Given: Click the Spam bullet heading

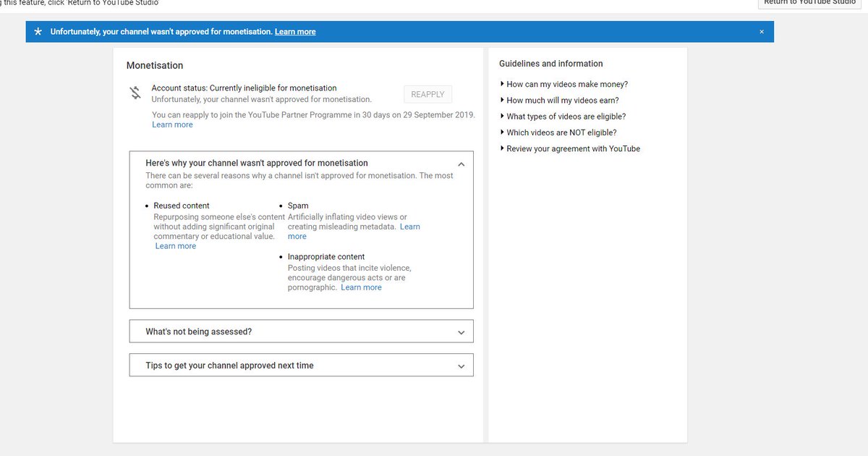Looking at the screenshot, I should [298, 206].
